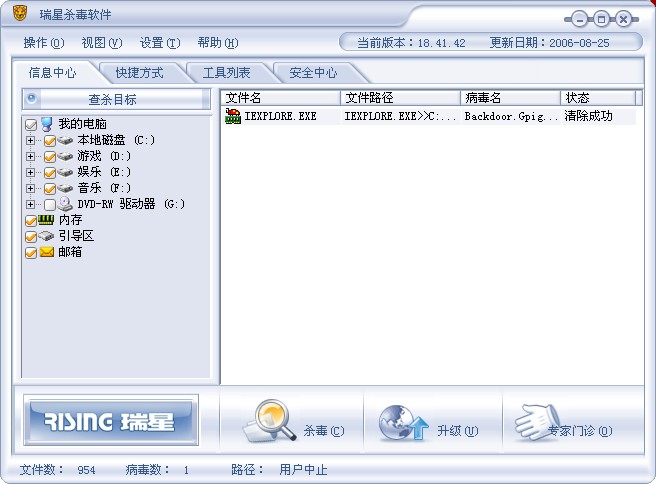The height and width of the screenshot is (484, 656).
Task: Close the Rising antivirus window
Action: [623, 19]
